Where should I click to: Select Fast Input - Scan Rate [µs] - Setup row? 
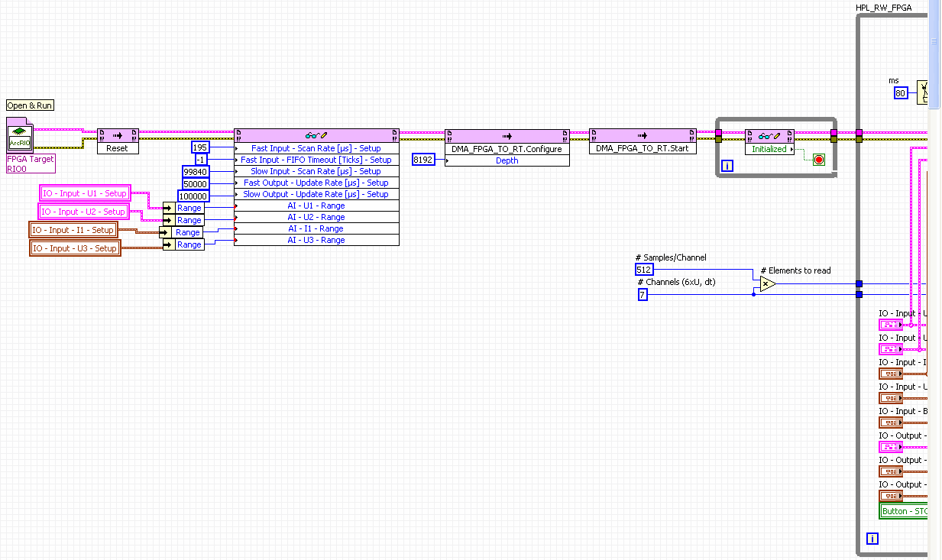click(316, 148)
